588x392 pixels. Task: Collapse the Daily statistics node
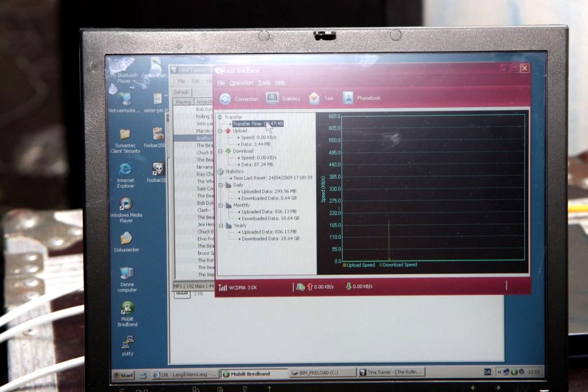point(221,185)
